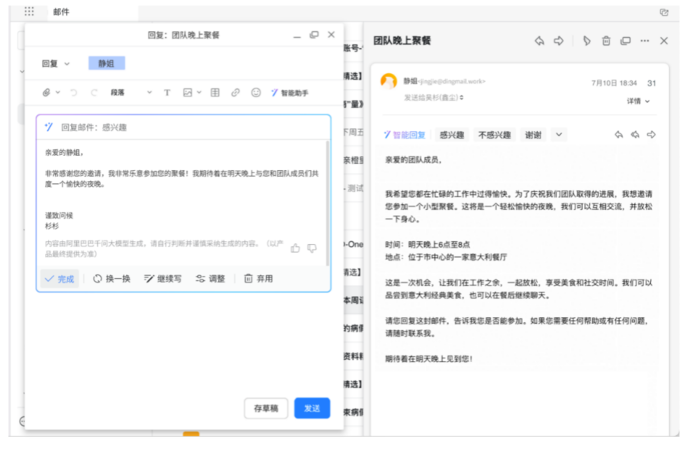
Task: Open the text format T tool
Action: [167, 92]
